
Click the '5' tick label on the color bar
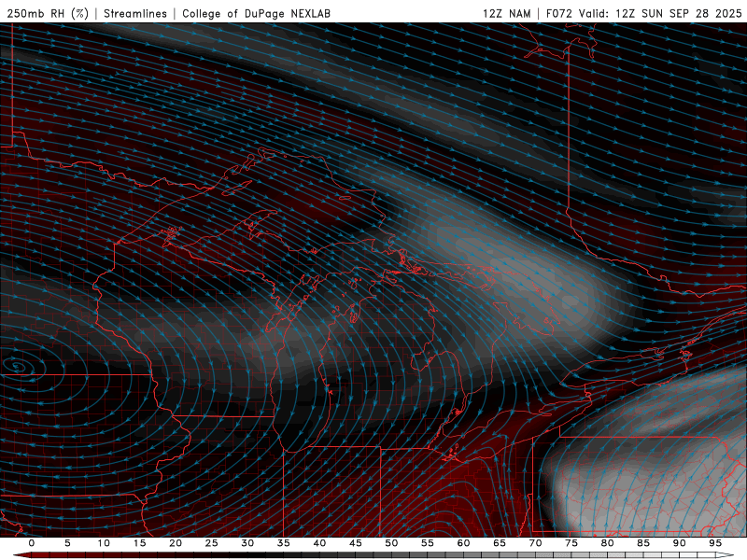[67, 543]
